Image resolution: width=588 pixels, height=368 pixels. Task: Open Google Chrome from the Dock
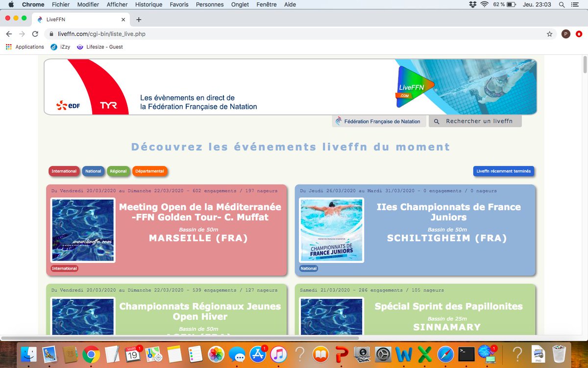pyautogui.click(x=91, y=354)
